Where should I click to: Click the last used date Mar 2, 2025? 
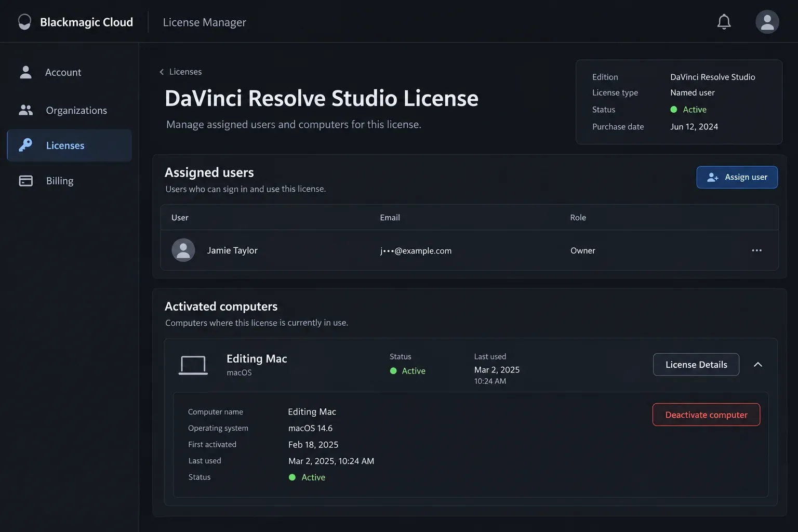pos(497,370)
